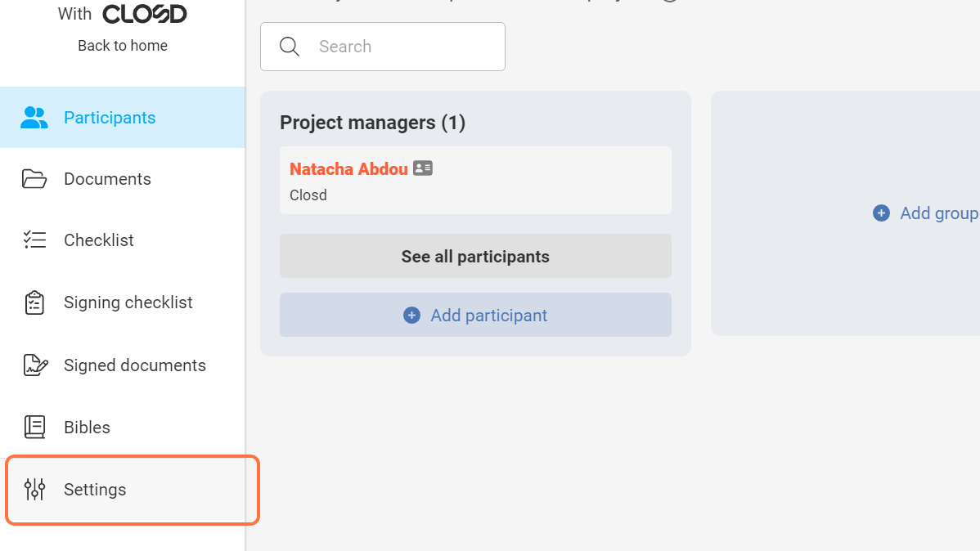Click the magnifier icon in search box
Viewport: 980px width, 551px height.
click(x=290, y=47)
